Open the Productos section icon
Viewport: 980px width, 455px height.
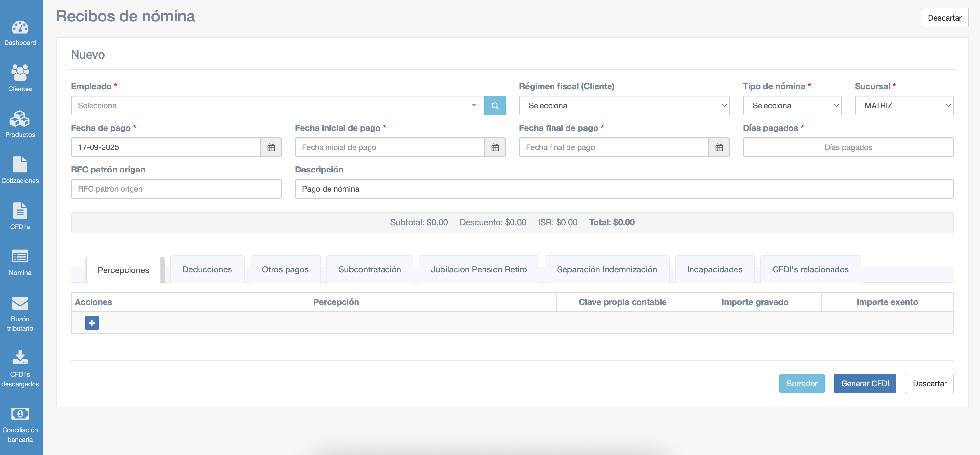tap(20, 119)
